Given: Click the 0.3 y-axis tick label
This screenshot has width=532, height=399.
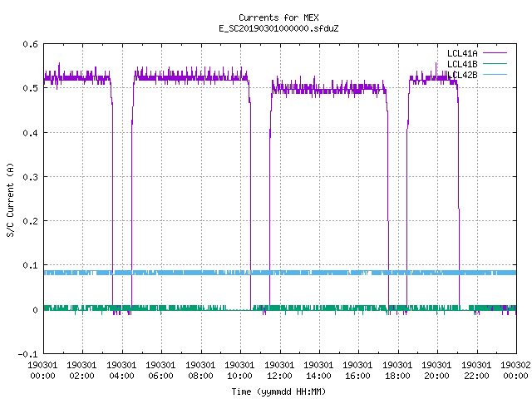Looking at the screenshot, I should (x=30, y=177).
